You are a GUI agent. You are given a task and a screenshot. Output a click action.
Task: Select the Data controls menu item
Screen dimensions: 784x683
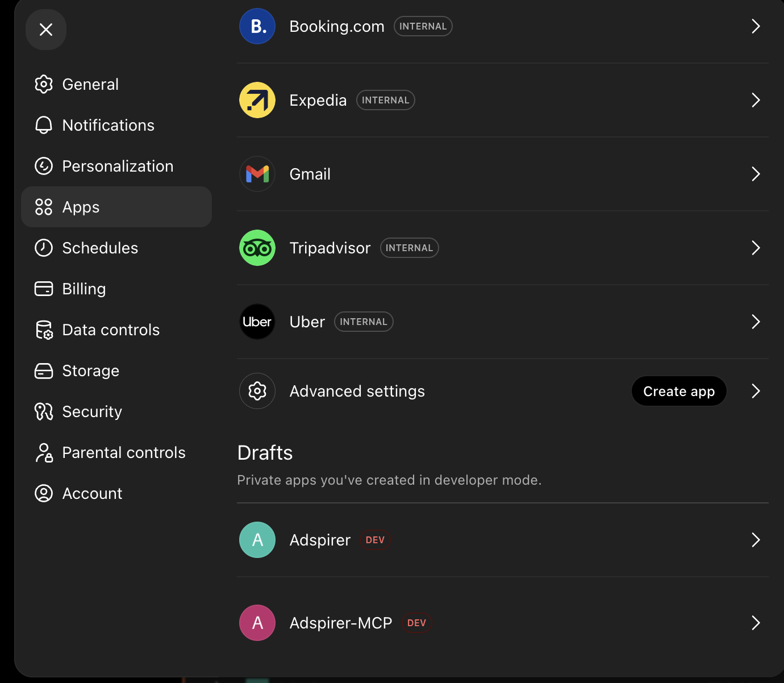[x=116, y=330]
